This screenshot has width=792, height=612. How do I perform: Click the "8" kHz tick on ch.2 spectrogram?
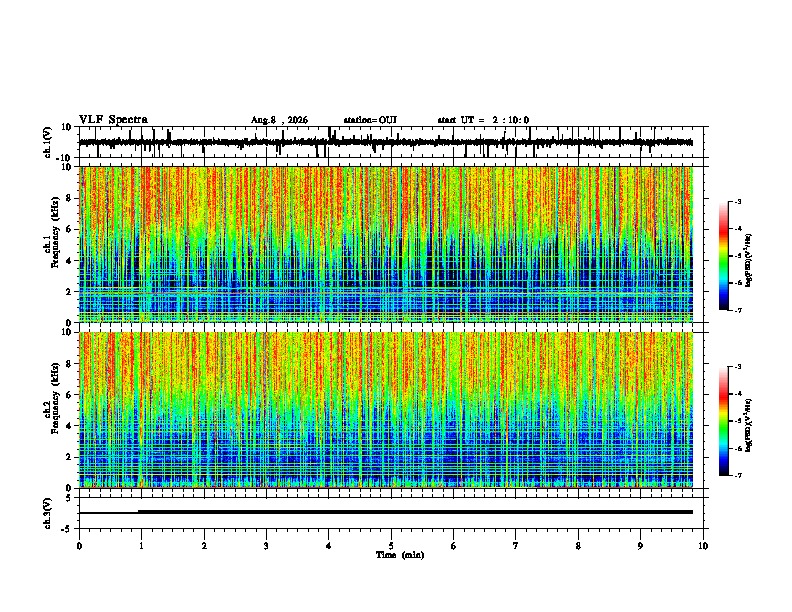pos(69,364)
